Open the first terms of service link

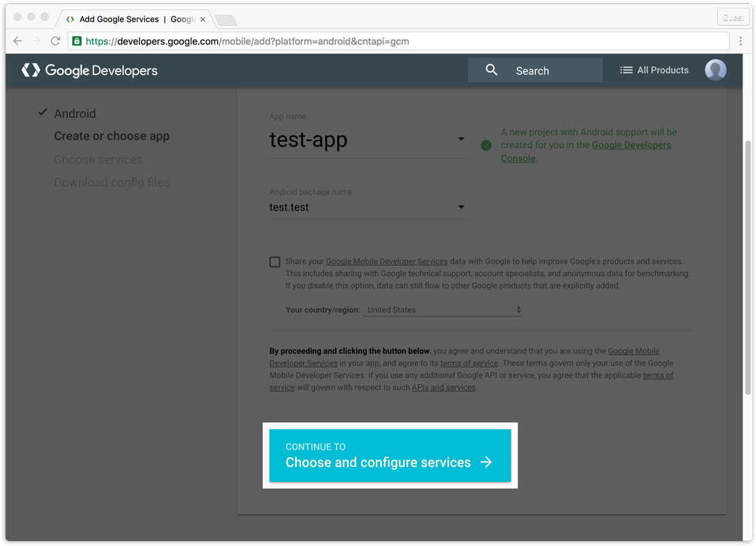coord(469,363)
